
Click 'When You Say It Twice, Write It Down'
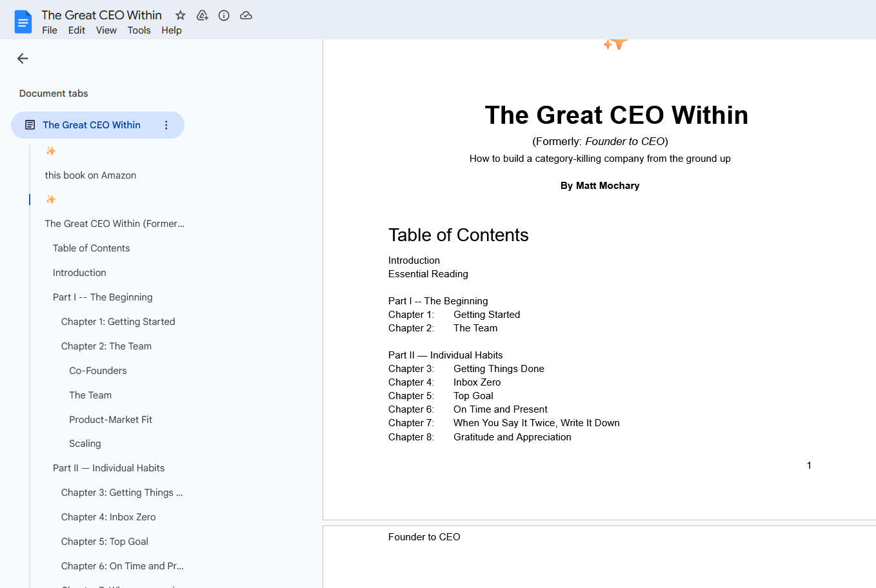[537, 423]
